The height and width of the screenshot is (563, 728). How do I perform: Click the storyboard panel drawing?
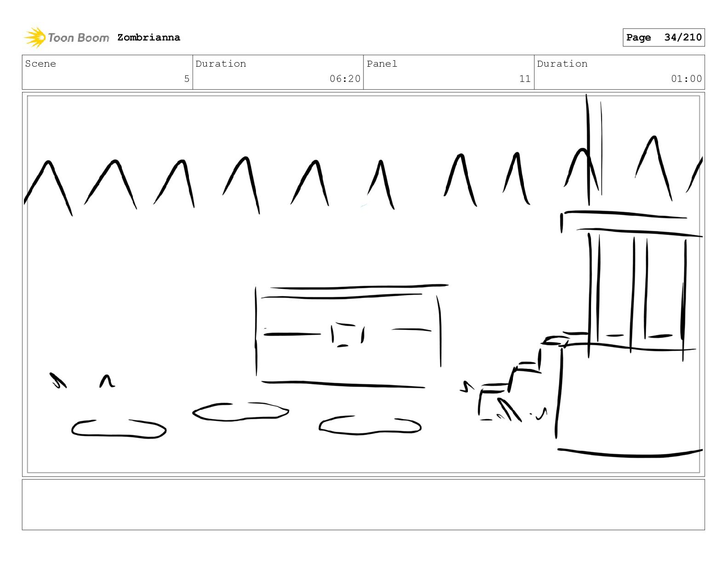pyautogui.click(x=364, y=284)
